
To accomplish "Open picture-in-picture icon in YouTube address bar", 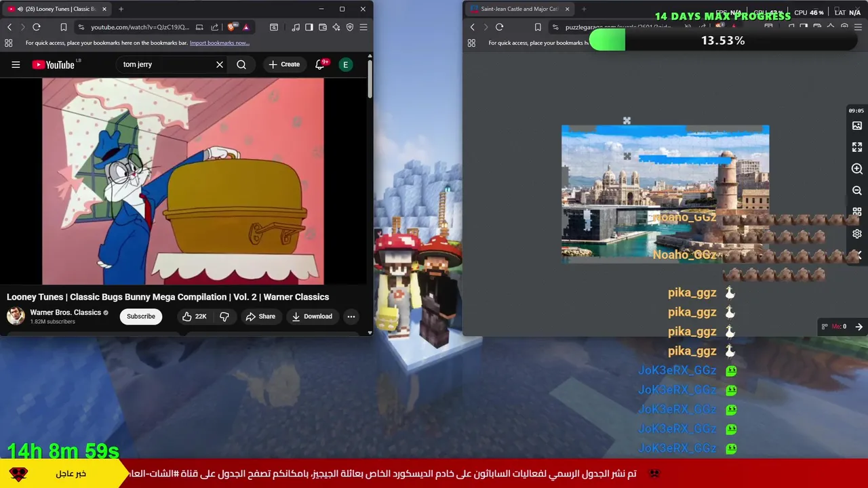I will tap(199, 27).
